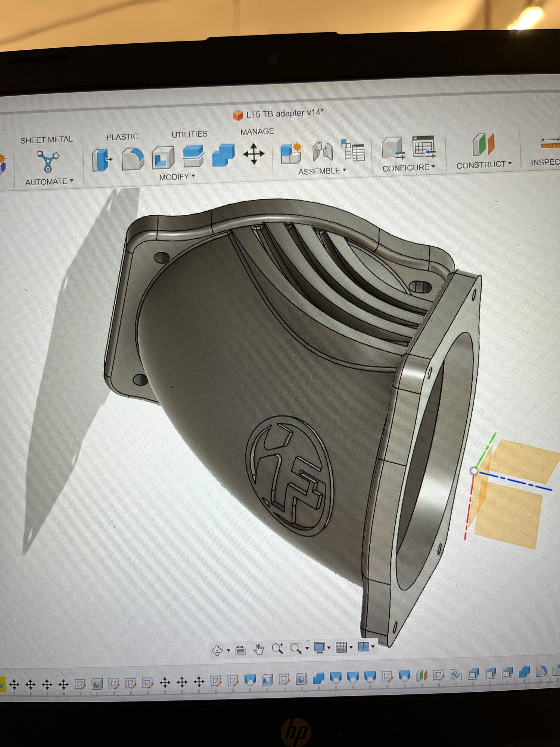This screenshot has height=747, width=560.
Task: Expand the ASSEMBLE dropdown
Action: tap(322, 171)
